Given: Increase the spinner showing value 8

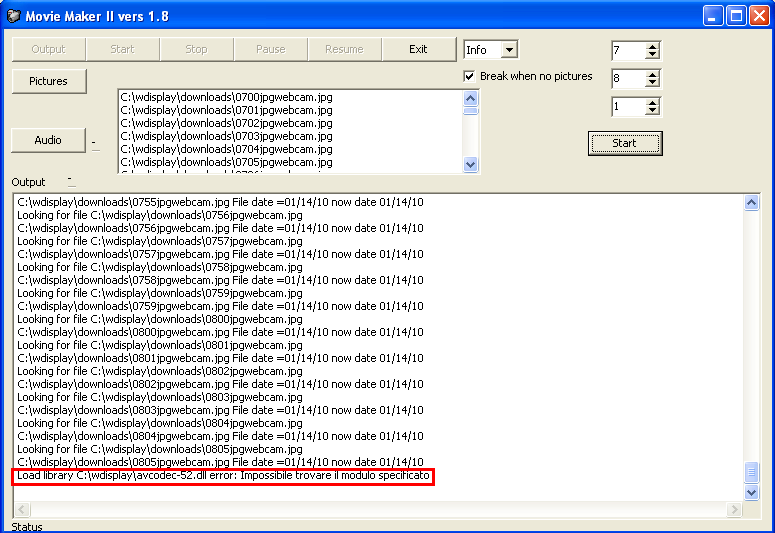Looking at the screenshot, I should [x=652, y=75].
